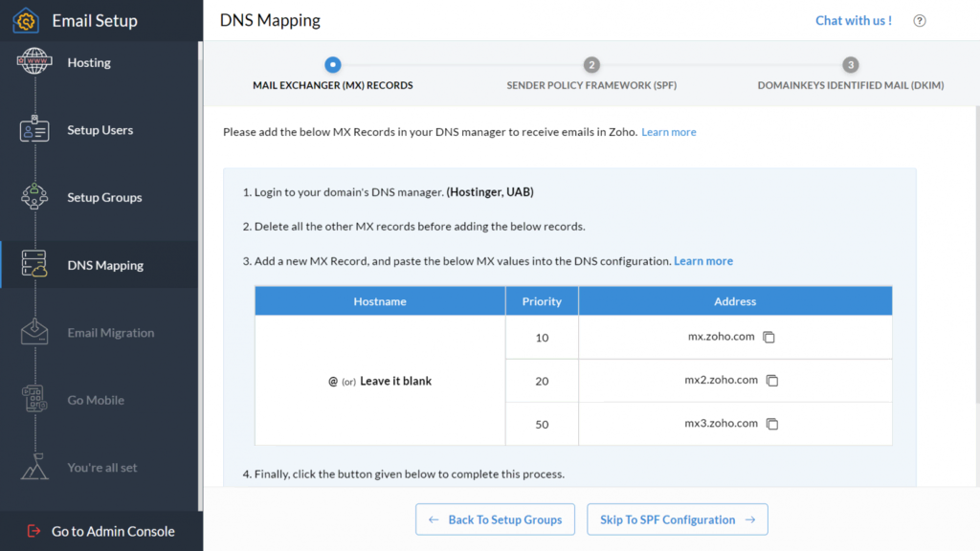Go to step 3 DomainKeys Identified Mail
Viewport: 980px width, 551px height.
point(850,65)
